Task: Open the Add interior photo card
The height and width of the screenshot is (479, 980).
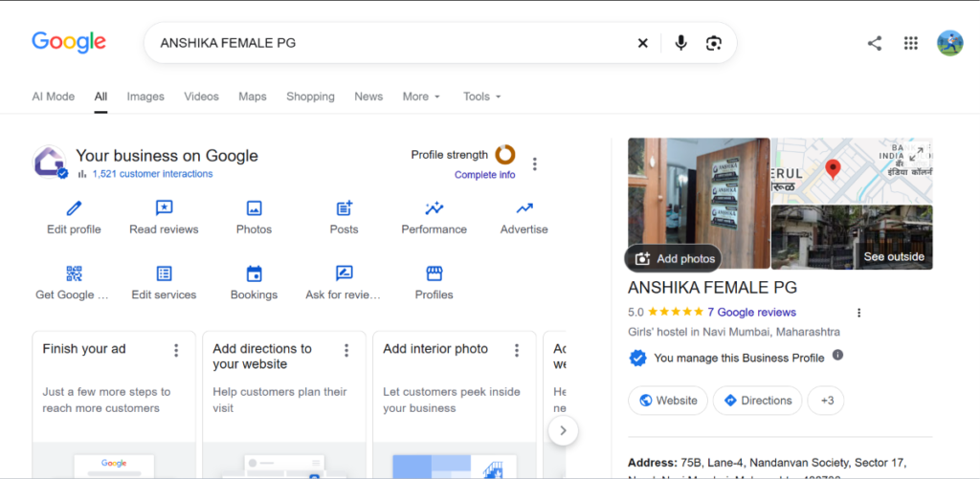Action: pyautogui.click(x=455, y=404)
